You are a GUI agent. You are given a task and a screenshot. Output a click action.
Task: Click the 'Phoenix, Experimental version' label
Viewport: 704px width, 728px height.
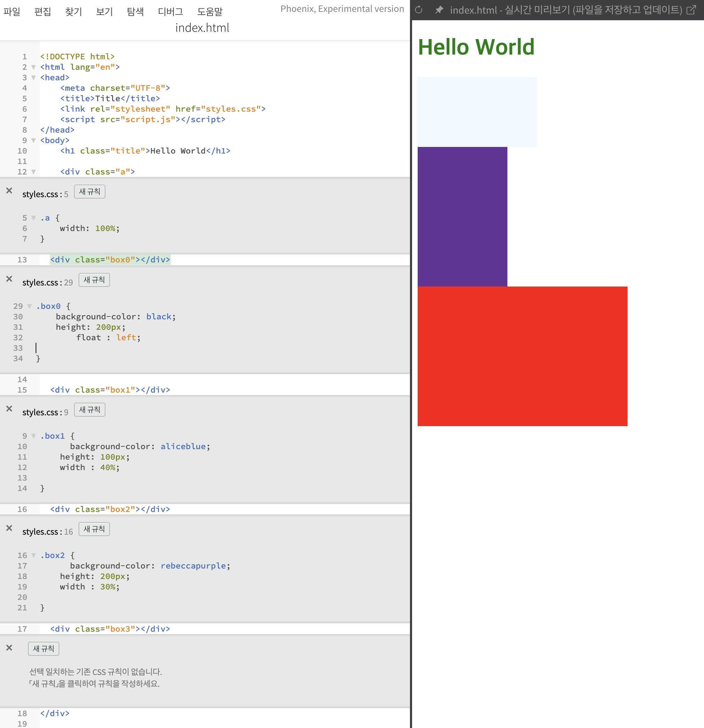[342, 9]
